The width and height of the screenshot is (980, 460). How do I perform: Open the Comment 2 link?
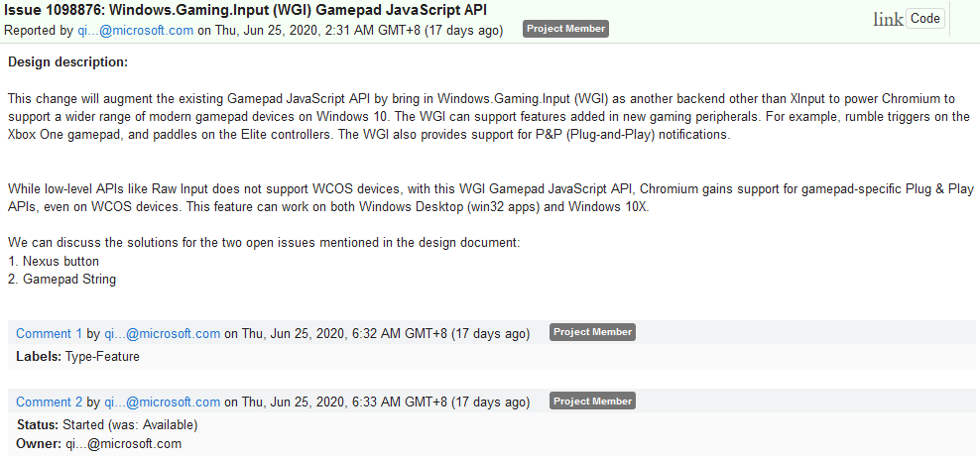(49, 402)
